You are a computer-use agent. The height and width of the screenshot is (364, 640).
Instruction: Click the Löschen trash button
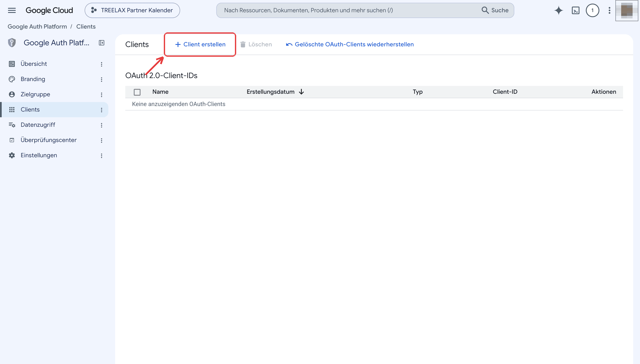pyautogui.click(x=256, y=44)
